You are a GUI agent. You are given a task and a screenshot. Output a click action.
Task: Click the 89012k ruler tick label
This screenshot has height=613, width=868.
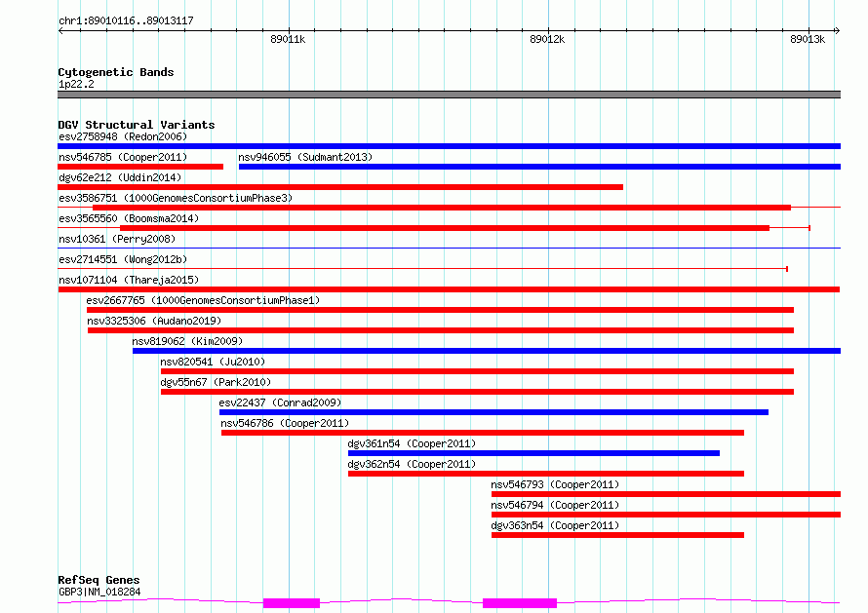coord(547,39)
